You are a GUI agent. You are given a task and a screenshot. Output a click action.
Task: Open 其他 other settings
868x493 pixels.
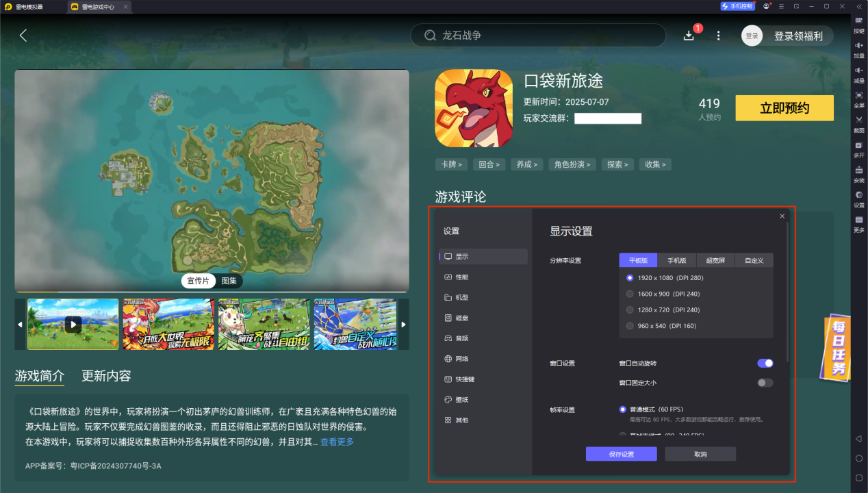tap(484, 420)
